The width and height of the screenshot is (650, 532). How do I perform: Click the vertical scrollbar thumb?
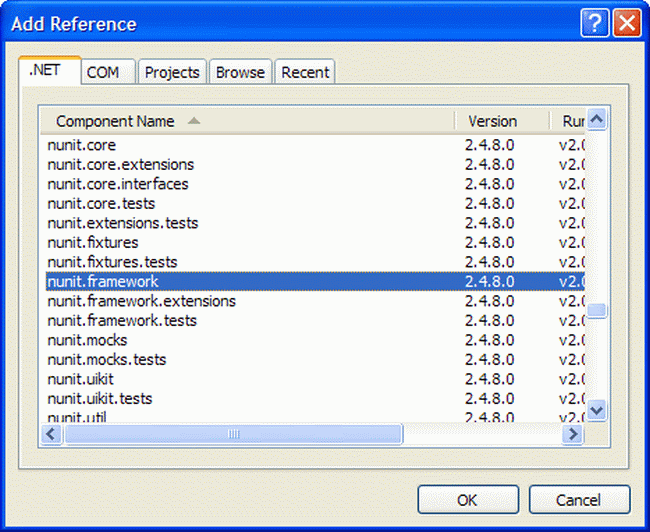pos(597,310)
